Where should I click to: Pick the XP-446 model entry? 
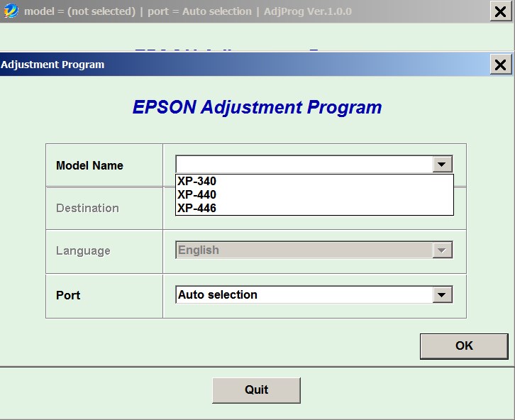[x=314, y=208]
